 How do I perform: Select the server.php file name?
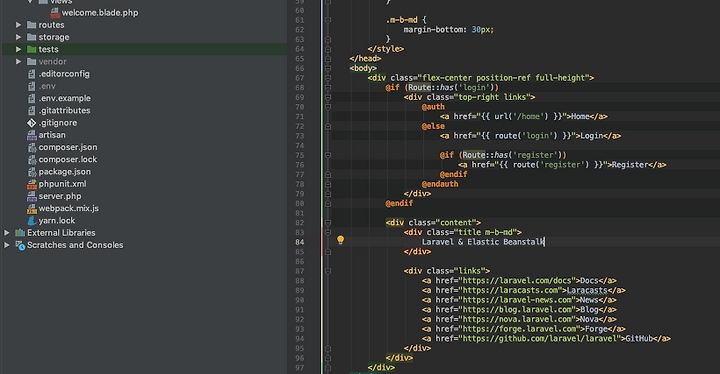[x=60, y=196]
